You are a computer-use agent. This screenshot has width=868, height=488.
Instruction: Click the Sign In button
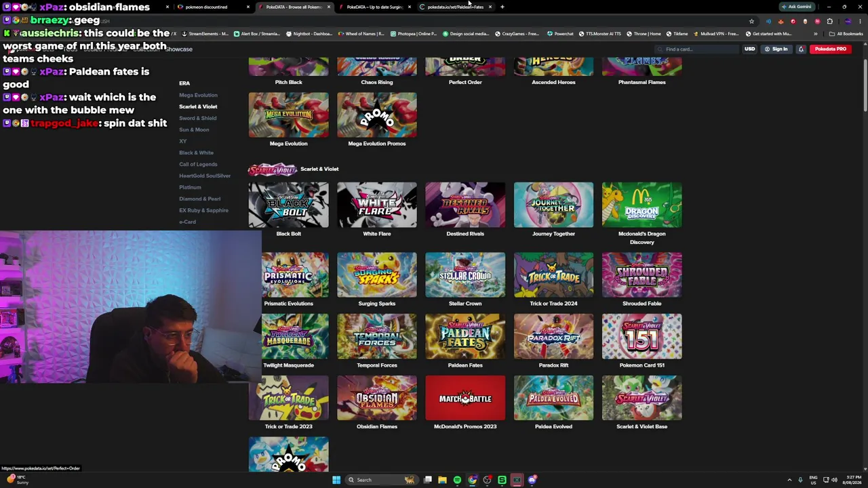[776, 49]
